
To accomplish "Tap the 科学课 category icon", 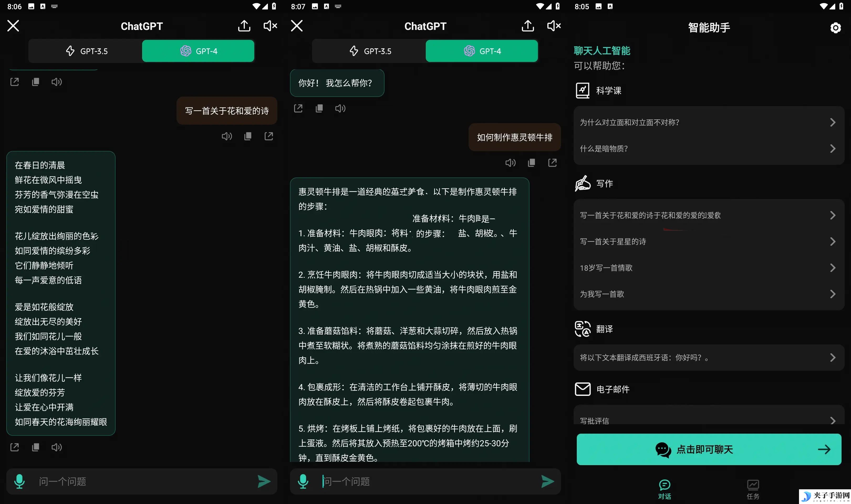I will (x=582, y=91).
